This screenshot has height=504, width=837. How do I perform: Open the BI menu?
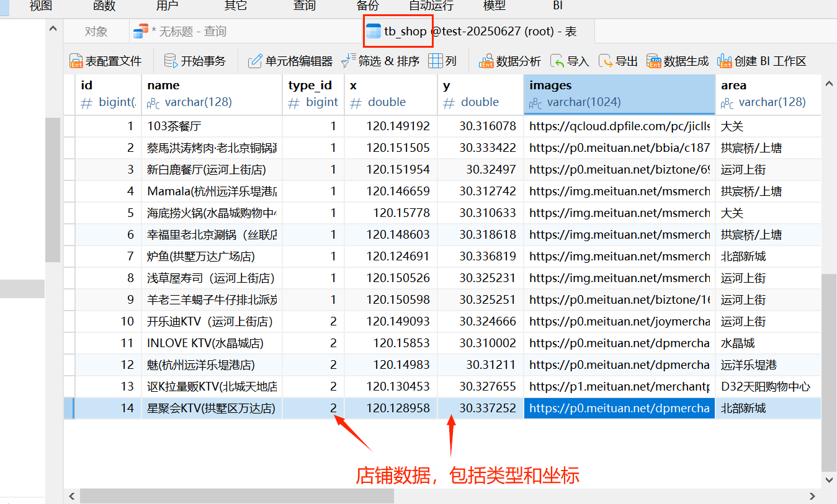point(558,6)
